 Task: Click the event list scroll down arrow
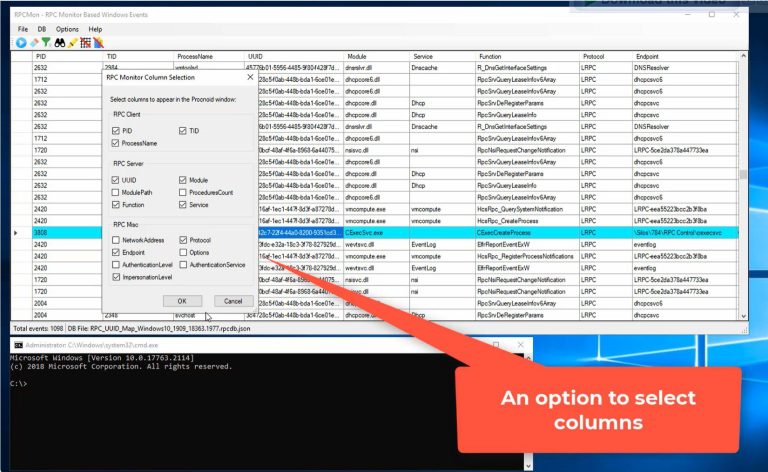tap(743, 316)
